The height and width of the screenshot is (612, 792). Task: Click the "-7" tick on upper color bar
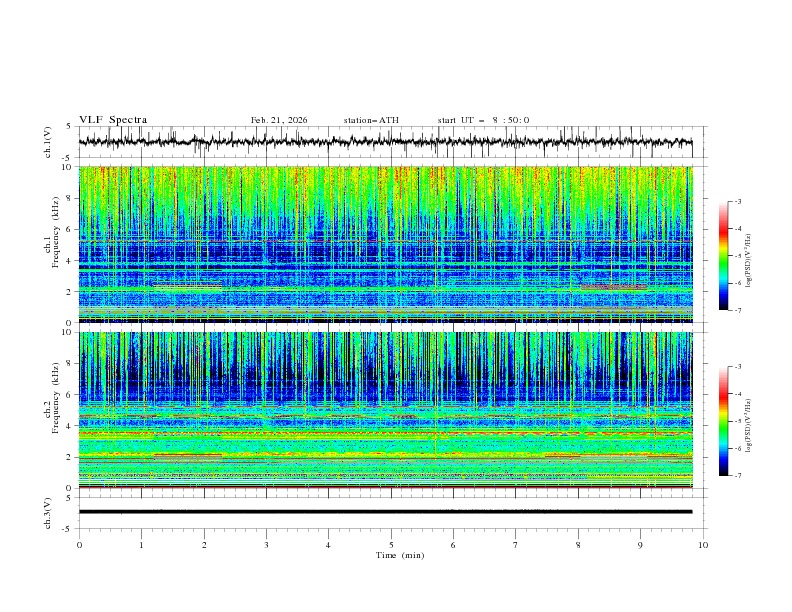click(738, 310)
